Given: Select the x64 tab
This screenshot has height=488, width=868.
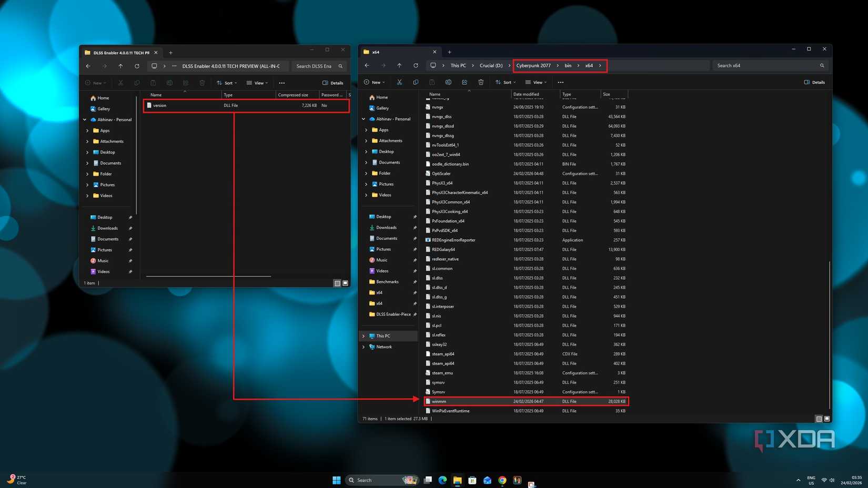Looking at the screenshot, I should point(400,52).
